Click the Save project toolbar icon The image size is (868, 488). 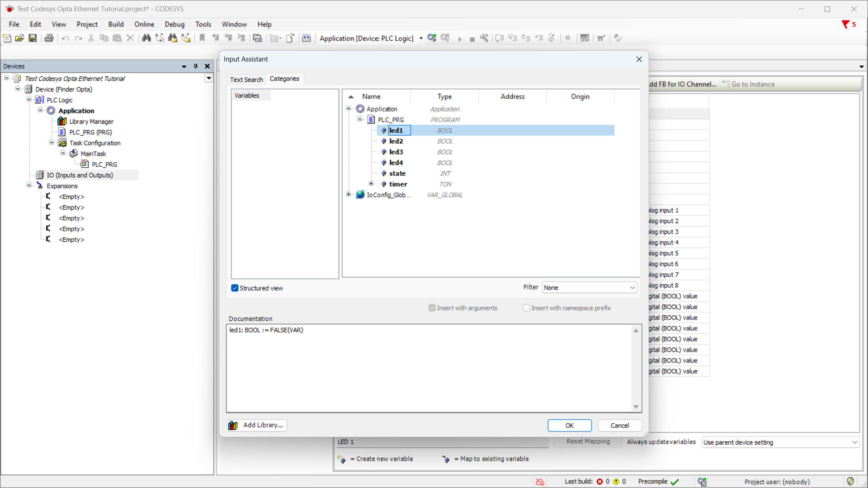33,38
